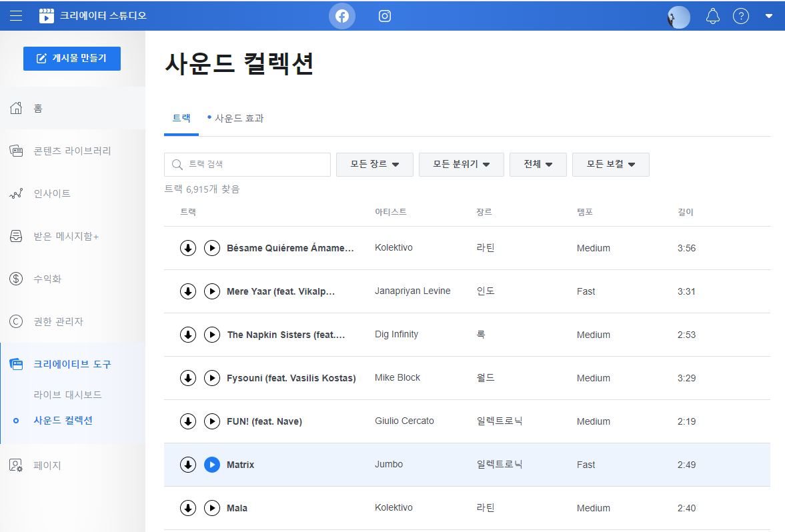This screenshot has height=532, width=785.
Task: Open the 모든 보컬 dropdown
Action: 611,165
